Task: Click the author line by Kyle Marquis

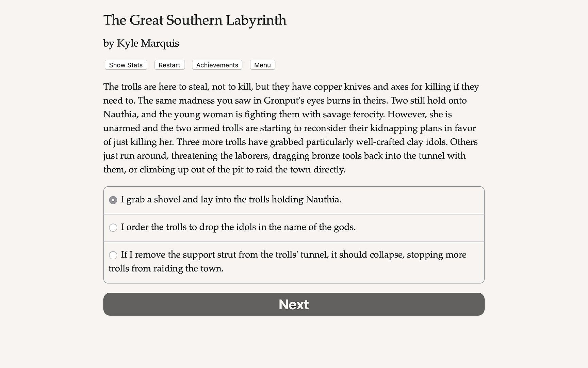Action: coord(141,43)
